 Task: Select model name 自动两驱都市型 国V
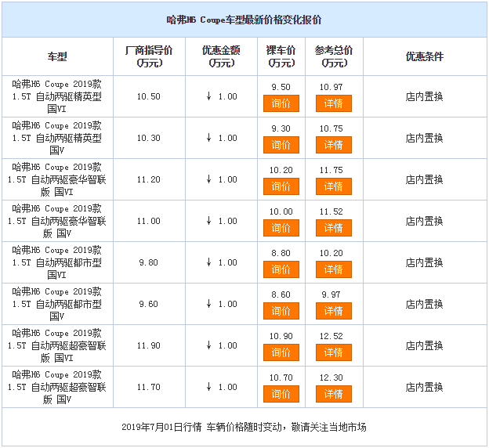tap(57, 304)
